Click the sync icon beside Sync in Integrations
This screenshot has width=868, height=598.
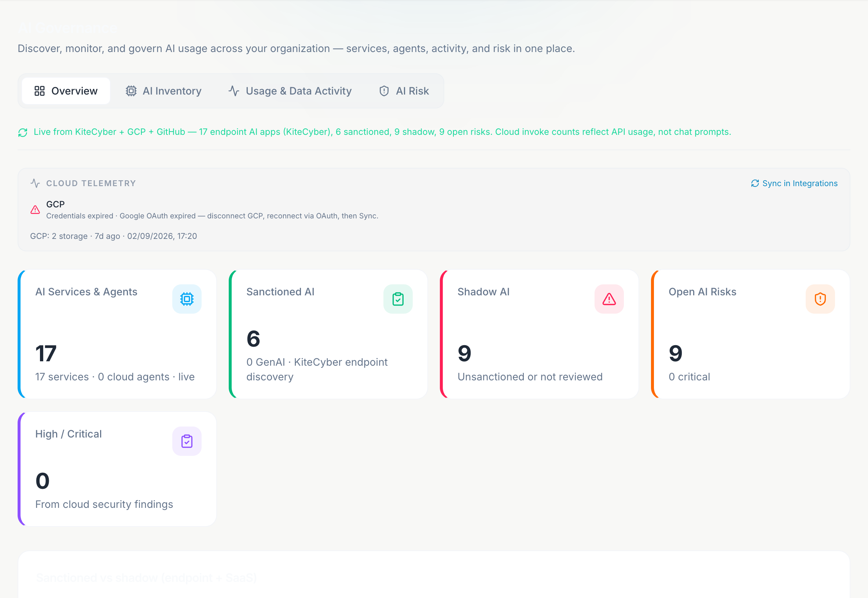point(755,183)
